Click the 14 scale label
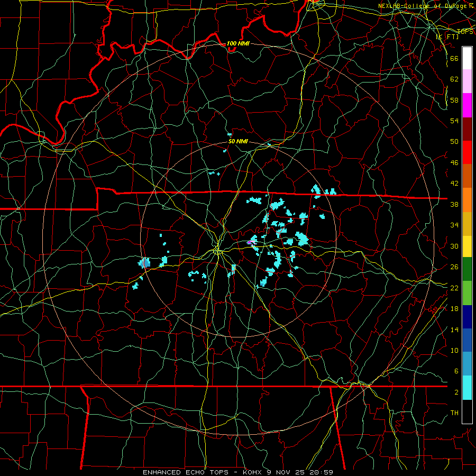476x476 pixels. 454,329
